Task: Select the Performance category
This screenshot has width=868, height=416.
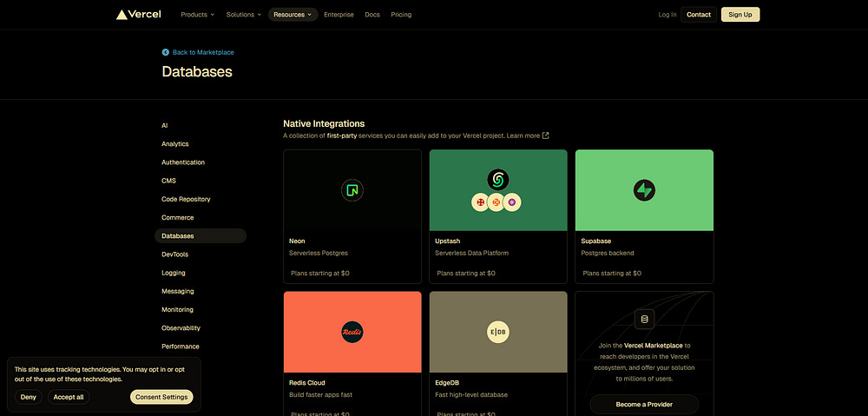Action: tap(181, 347)
